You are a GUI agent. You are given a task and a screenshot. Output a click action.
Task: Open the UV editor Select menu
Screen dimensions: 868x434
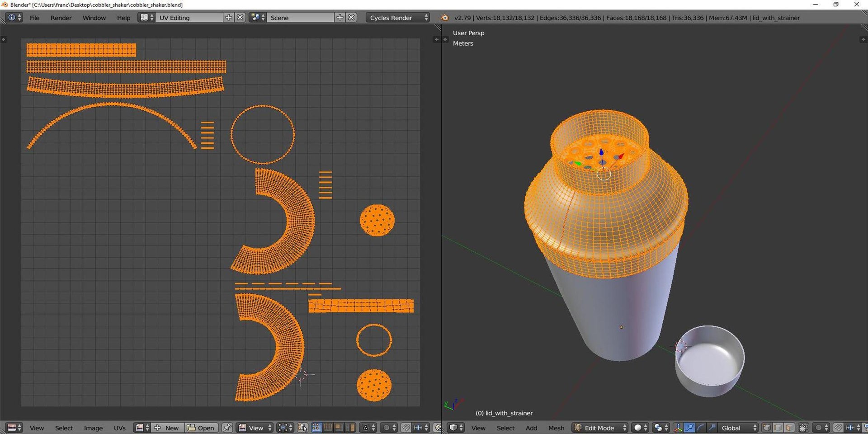click(x=64, y=428)
